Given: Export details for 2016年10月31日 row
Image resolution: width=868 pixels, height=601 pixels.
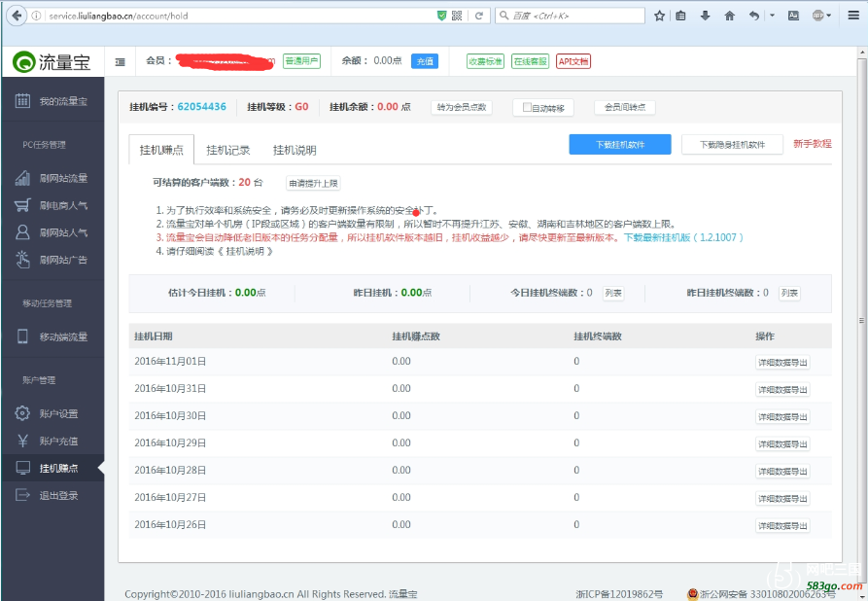Looking at the screenshot, I should 782,389.
